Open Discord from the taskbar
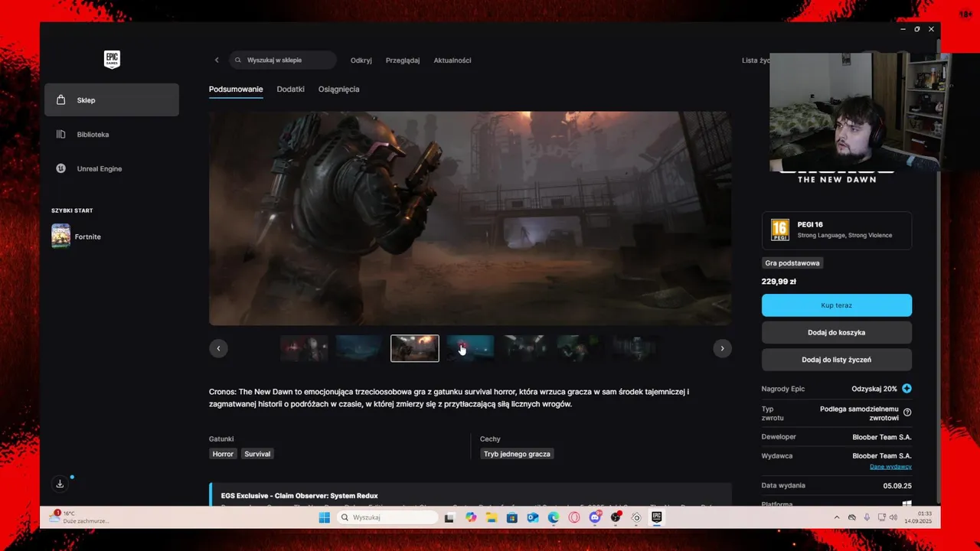The image size is (980, 551). pyautogui.click(x=595, y=517)
